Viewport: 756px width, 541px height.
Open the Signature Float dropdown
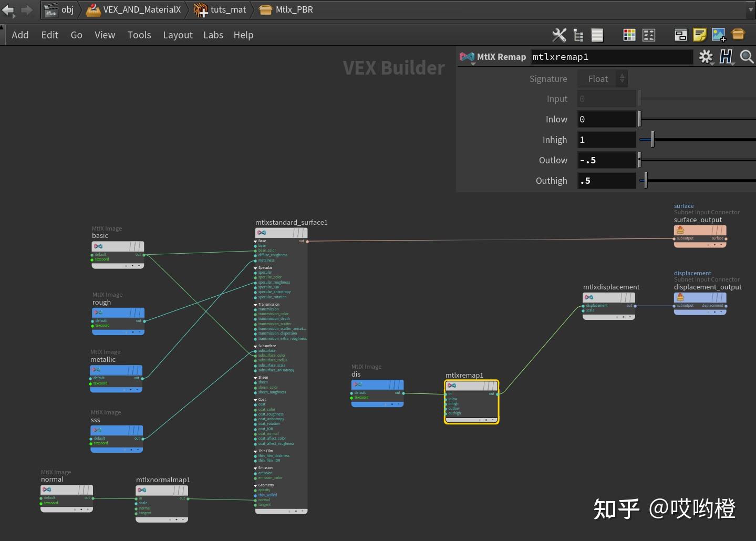click(603, 78)
